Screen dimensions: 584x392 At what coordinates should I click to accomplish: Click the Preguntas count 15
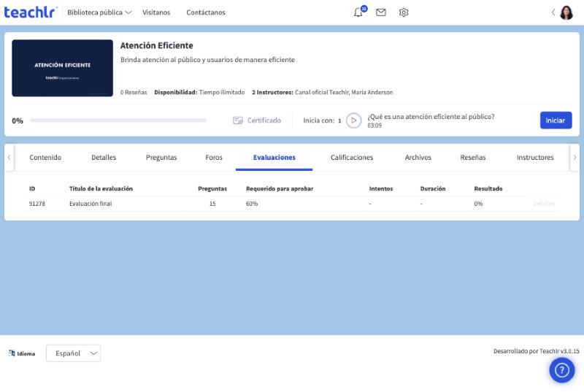click(212, 204)
